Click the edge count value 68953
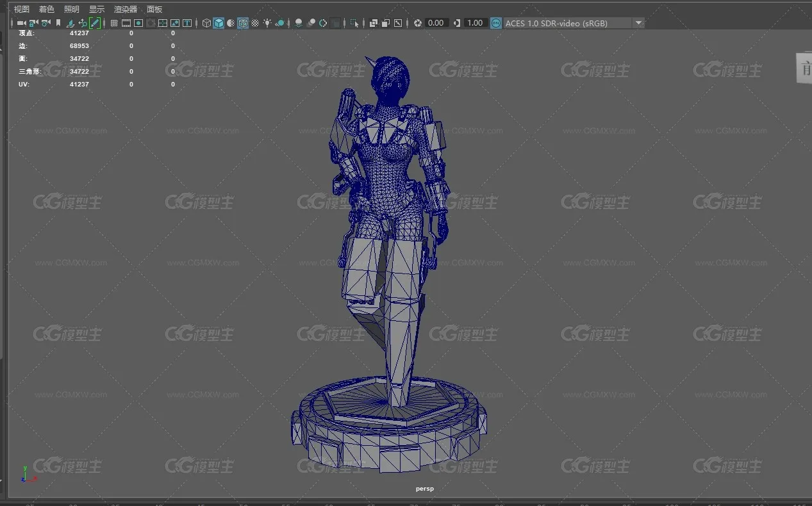Image resolution: width=812 pixels, height=506 pixels. point(79,46)
